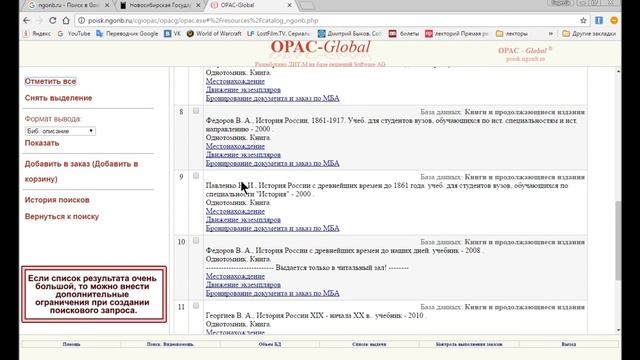640x360 pixels.
Task: Open Бронирование документа link for record 10
Action: click(273, 293)
